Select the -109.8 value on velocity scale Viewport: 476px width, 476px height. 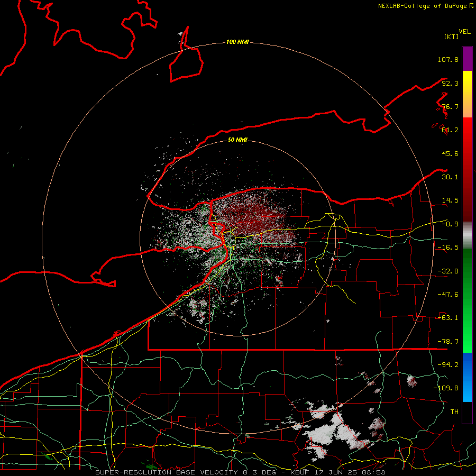(446, 388)
